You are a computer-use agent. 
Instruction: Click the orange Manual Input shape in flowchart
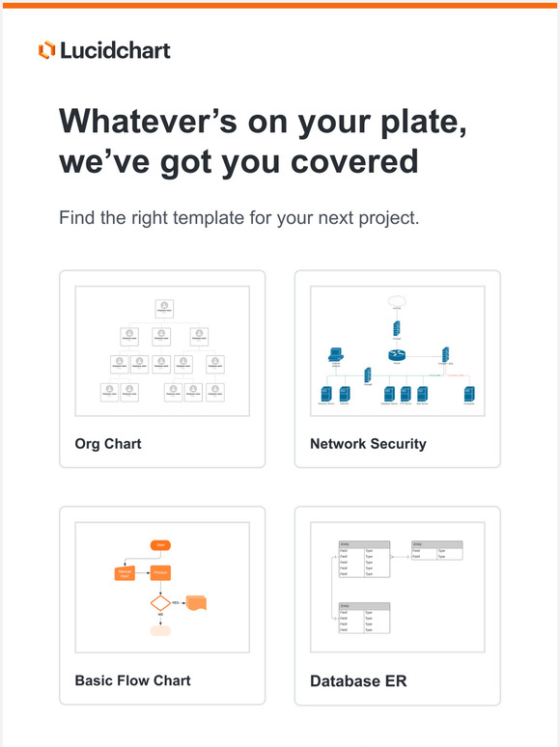click(125, 573)
